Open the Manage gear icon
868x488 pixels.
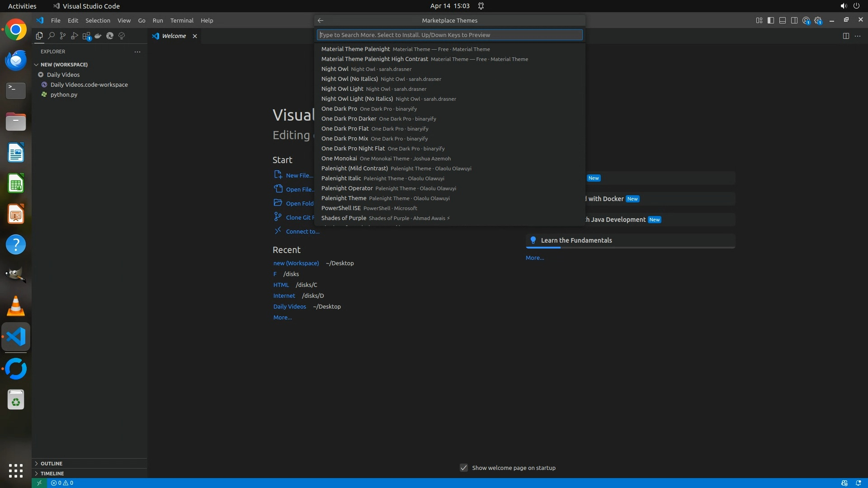(x=818, y=20)
